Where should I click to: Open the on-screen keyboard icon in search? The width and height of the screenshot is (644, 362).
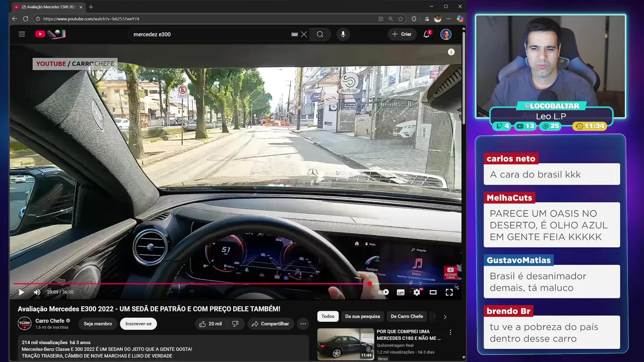click(295, 34)
